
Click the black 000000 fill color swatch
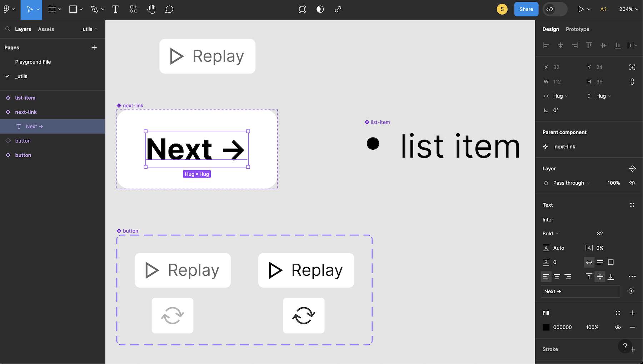[546, 327]
